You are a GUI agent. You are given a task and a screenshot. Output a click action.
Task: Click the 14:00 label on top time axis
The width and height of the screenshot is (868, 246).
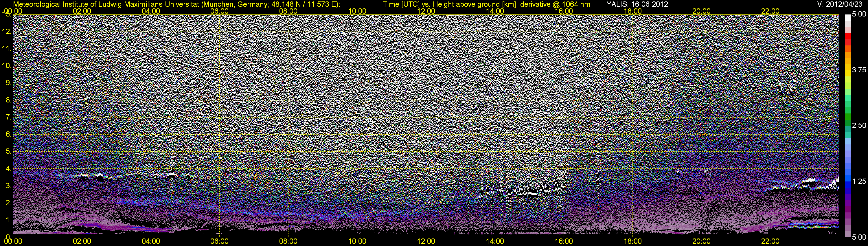[x=495, y=11]
